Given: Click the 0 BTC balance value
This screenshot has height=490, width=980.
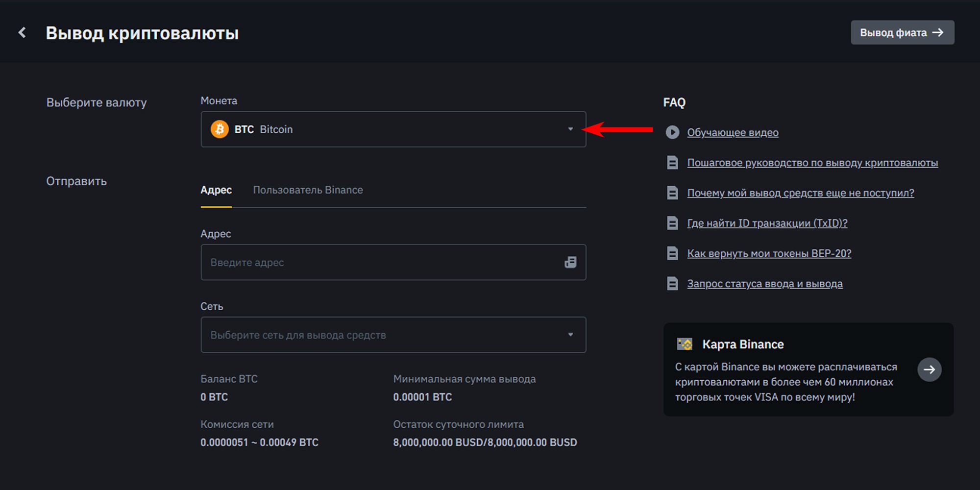Looking at the screenshot, I should (214, 397).
